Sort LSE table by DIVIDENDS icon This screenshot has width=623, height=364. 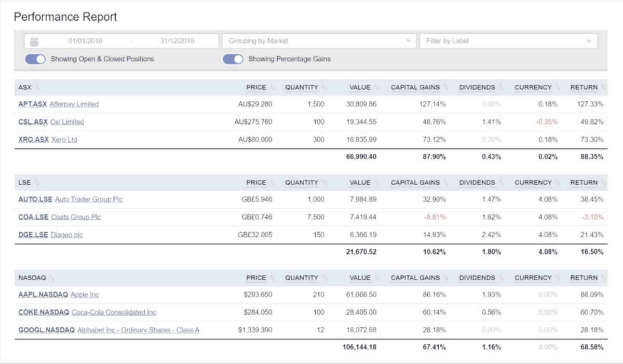coord(502,183)
